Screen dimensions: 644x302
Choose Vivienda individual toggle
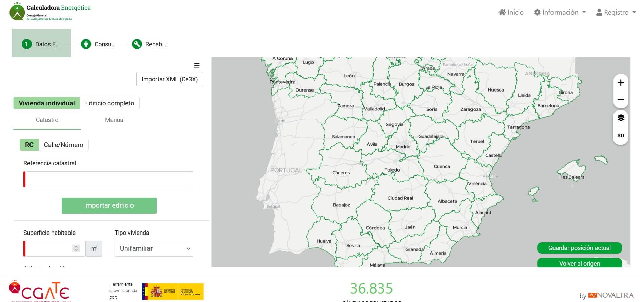pos(47,103)
